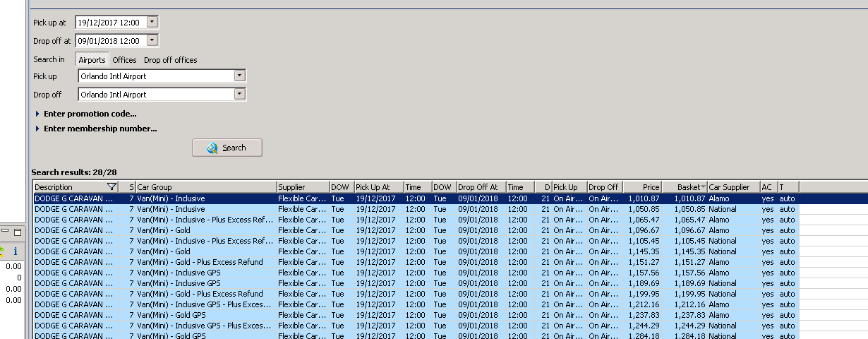Sort by the Car Group column header
This screenshot has width=868, height=339.
[206, 187]
